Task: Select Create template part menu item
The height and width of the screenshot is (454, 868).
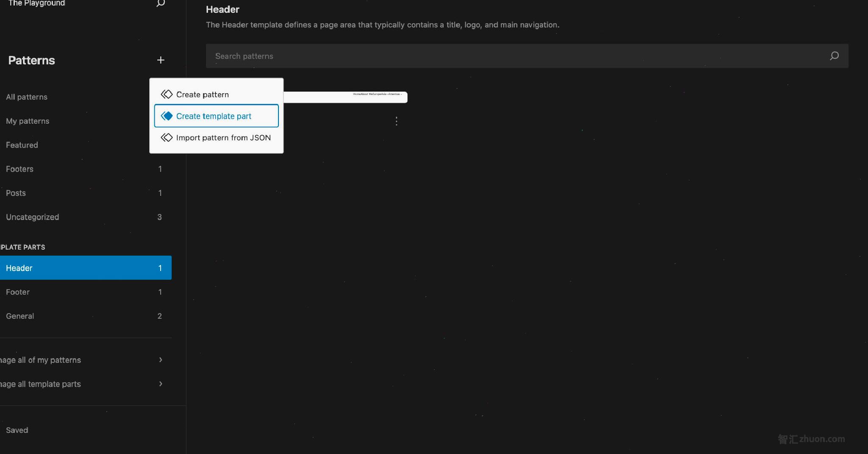Action: [216, 116]
